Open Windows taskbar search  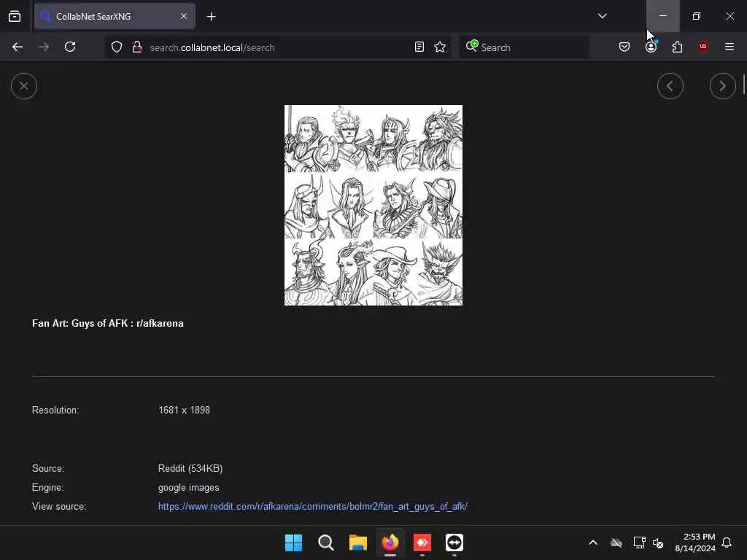coord(326,542)
